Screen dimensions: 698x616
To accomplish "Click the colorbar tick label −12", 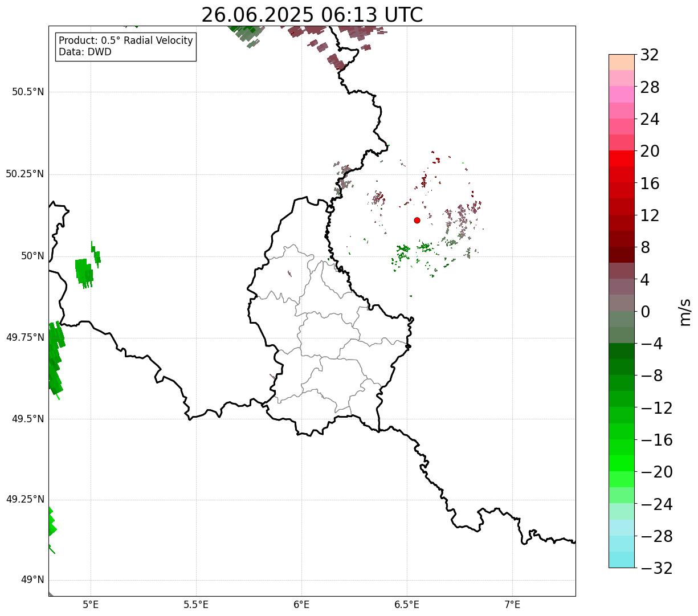I will [656, 408].
